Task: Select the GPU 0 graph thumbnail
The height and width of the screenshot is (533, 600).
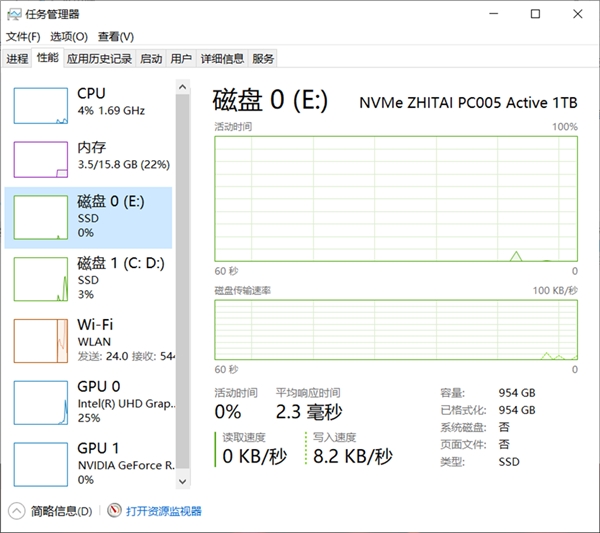Action: 41,403
